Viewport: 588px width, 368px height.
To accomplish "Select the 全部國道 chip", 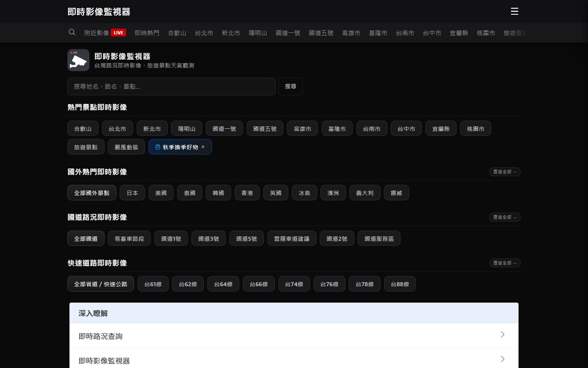I will (x=86, y=238).
